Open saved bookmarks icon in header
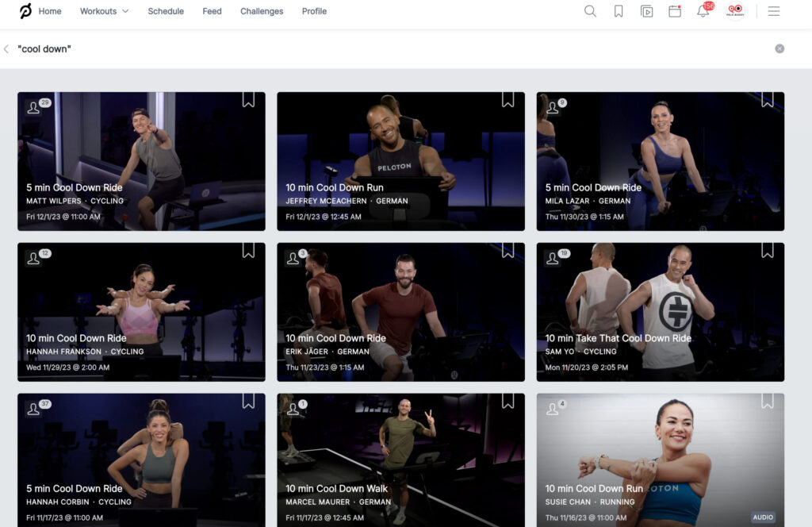 (619, 11)
